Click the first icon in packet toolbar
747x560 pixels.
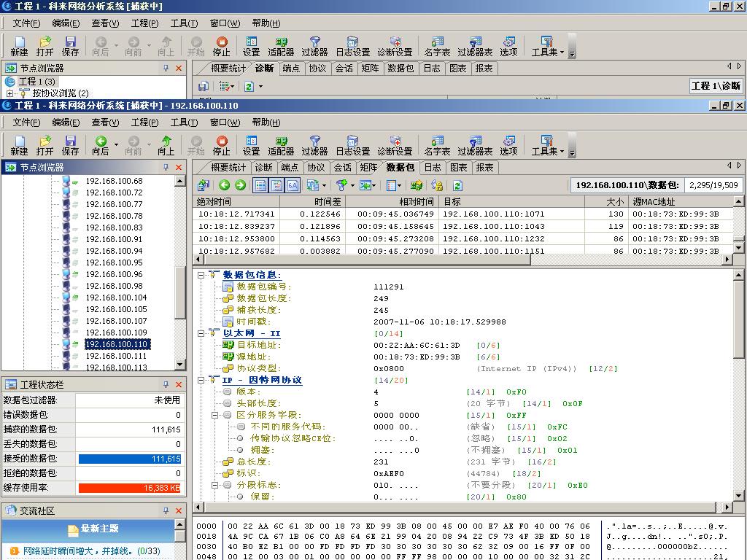[x=204, y=185]
